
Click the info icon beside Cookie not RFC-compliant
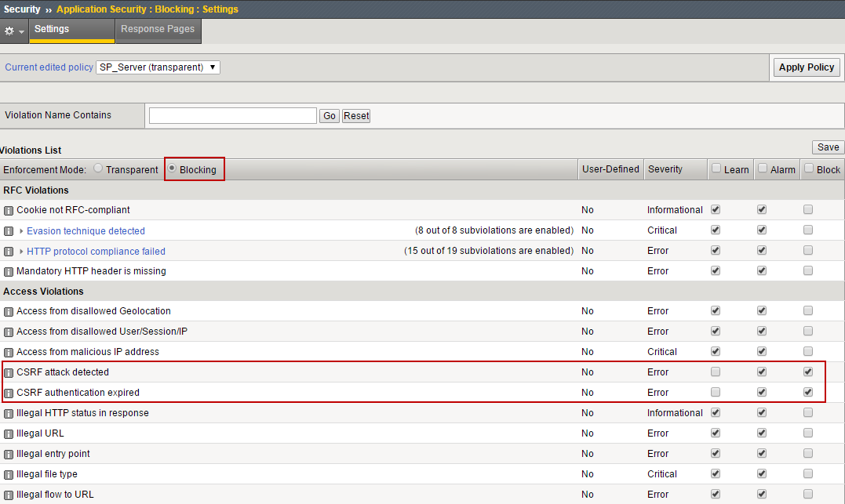[9, 210]
